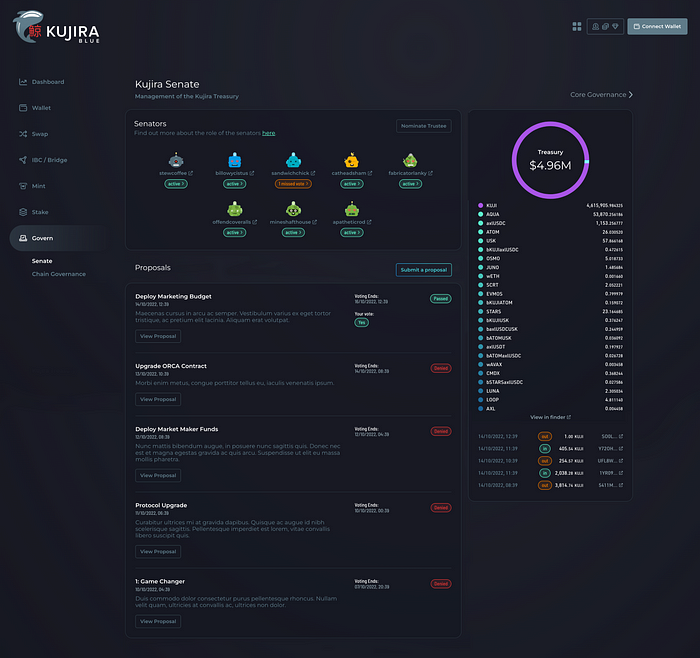Click the IBC / Bridge paper-plane icon
700x658 pixels.
23,160
